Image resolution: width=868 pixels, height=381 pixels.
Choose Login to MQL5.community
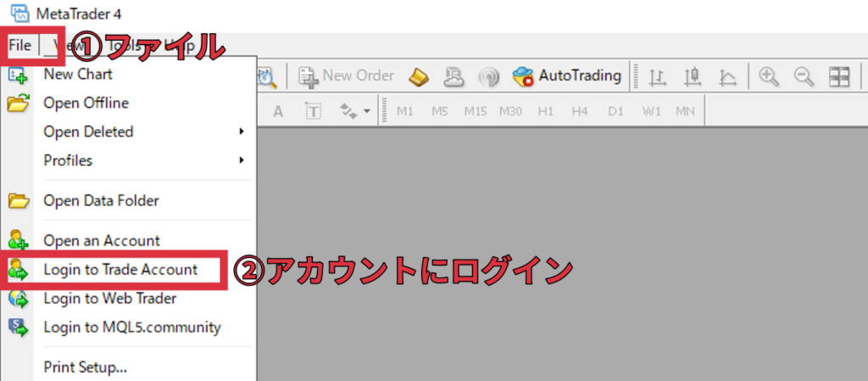[129, 328]
